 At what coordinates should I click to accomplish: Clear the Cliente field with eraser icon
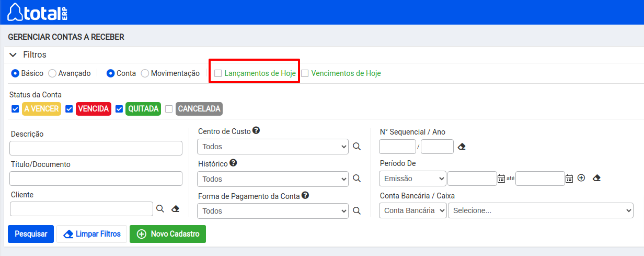[176, 209]
